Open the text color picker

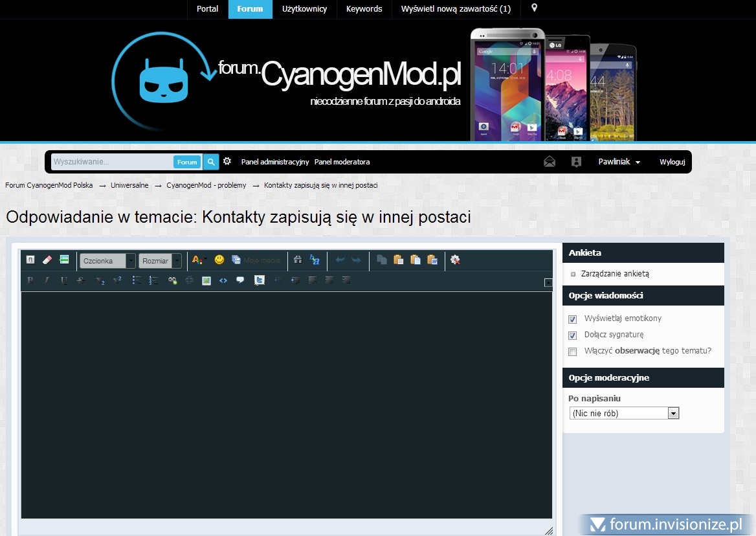click(199, 260)
